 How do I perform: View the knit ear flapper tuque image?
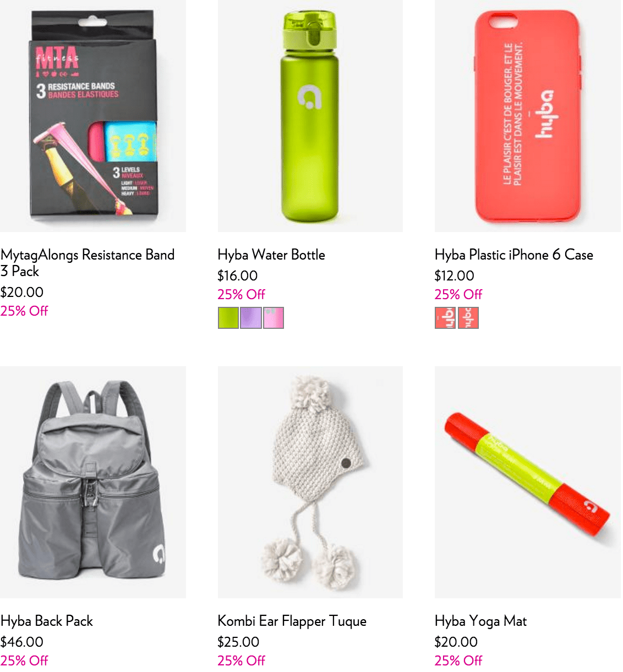310,482
